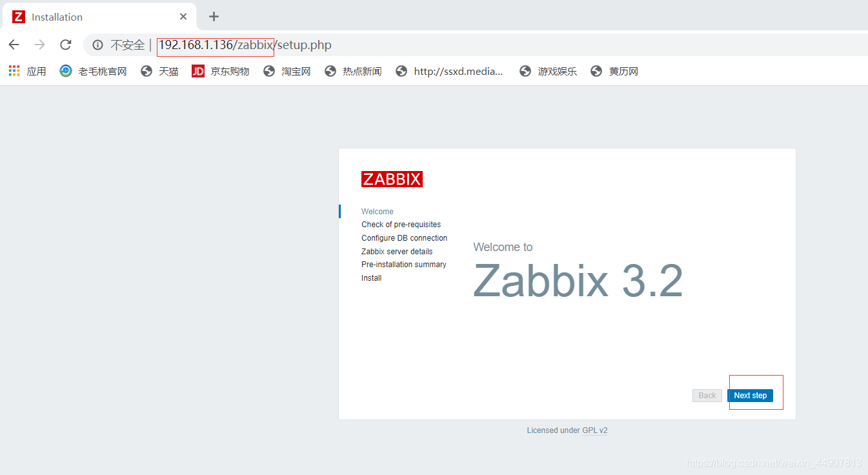Open a new tab with the plus icon
Viewport: 868px width, 475px height.
pos(214,17)
